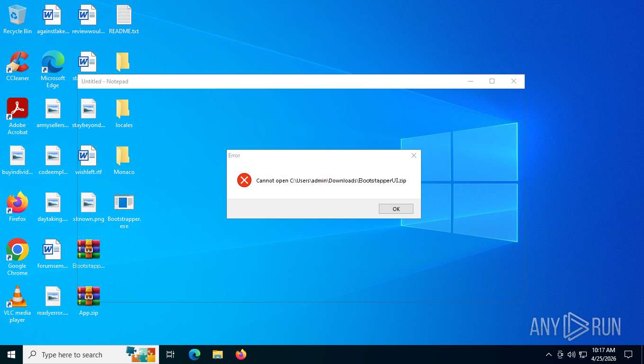The image size is (644, 364).
Task: Select the App.zip archive icon
Action: coord(88,301)
